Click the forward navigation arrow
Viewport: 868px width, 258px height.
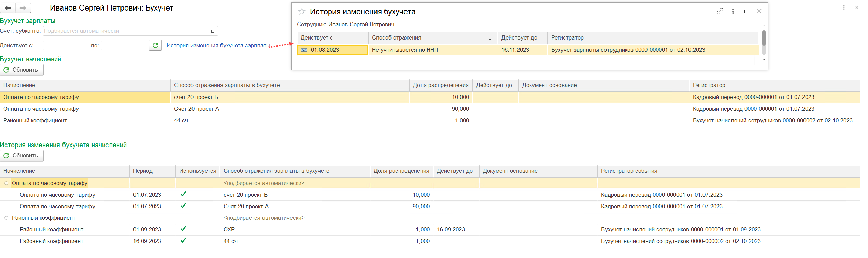pyautogui.click(x=23, y=8)
